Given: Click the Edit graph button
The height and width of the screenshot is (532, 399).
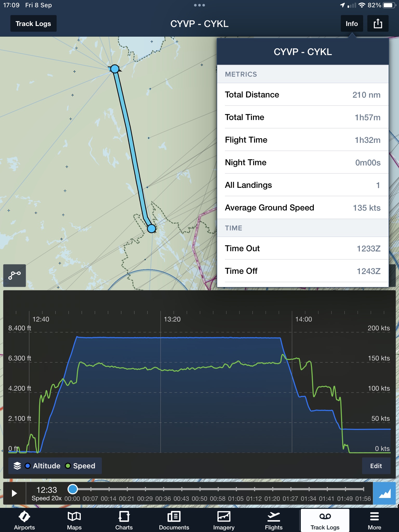Looking at the screenshot, I should [x=376, y=466].
